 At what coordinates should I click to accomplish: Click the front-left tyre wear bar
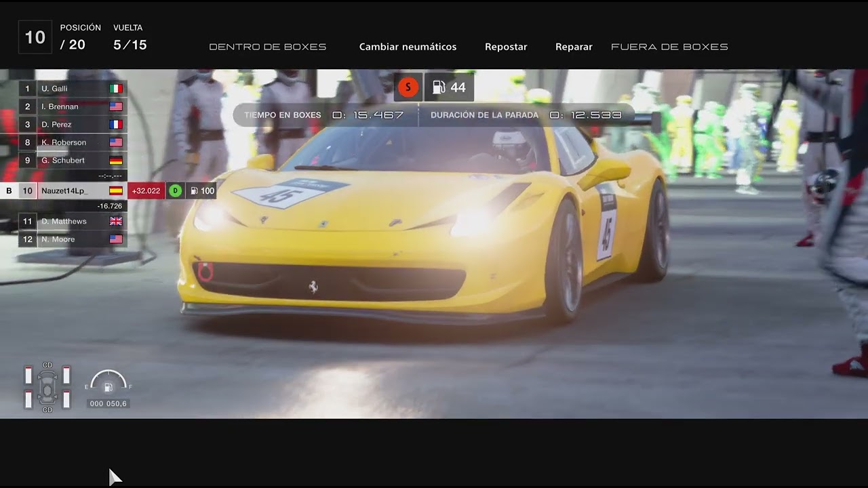(28, 375)
